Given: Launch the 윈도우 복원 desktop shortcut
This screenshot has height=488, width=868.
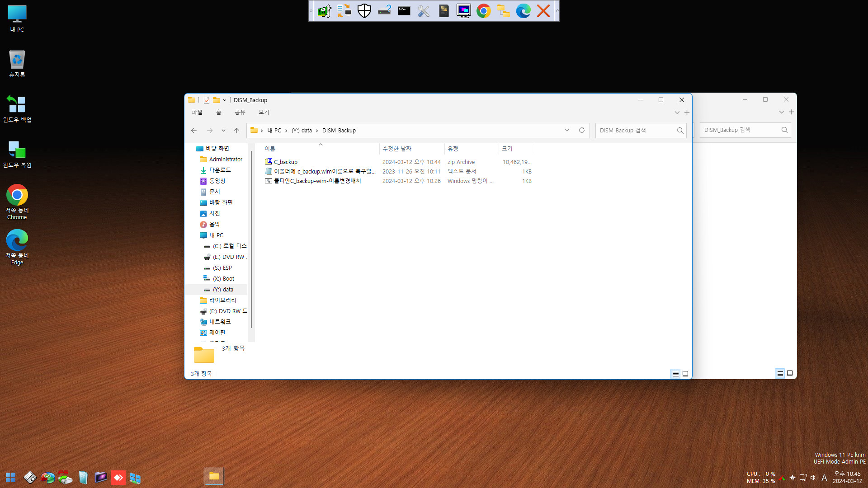Looking at the screenshot, I should pos(17,154).
